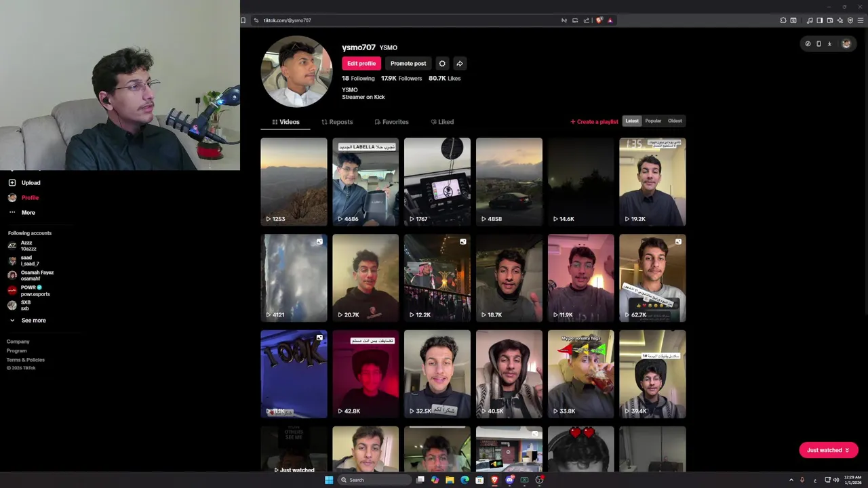This screenshot has width=868, height=488.
Task: Open saad following account
Action: click(24, 260)
